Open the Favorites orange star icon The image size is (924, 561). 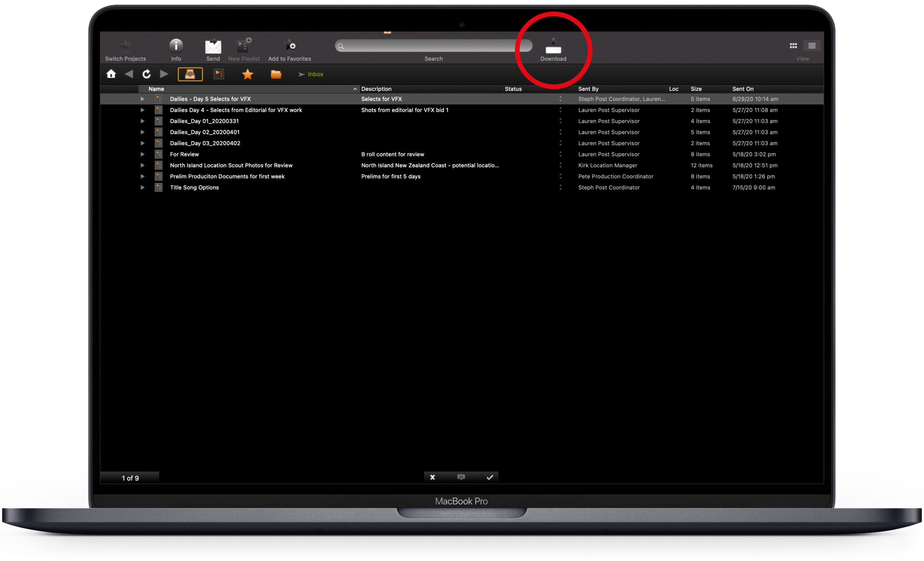(x=247, y=75)
